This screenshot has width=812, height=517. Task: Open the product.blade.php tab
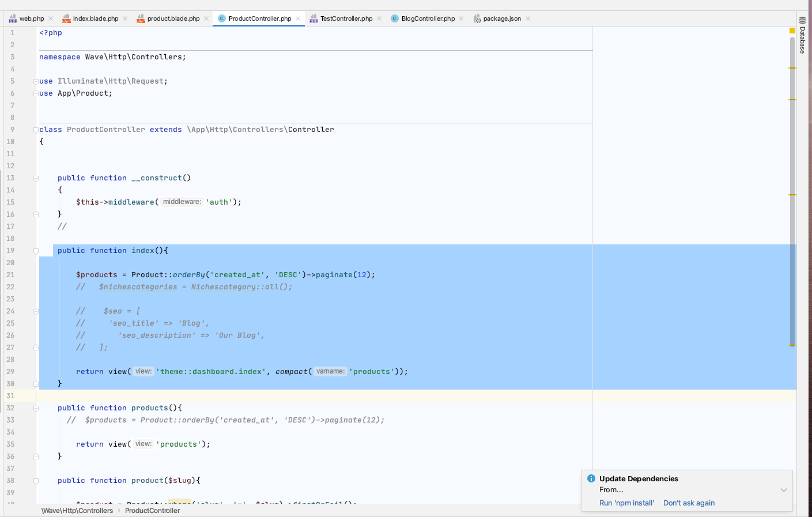173,18
